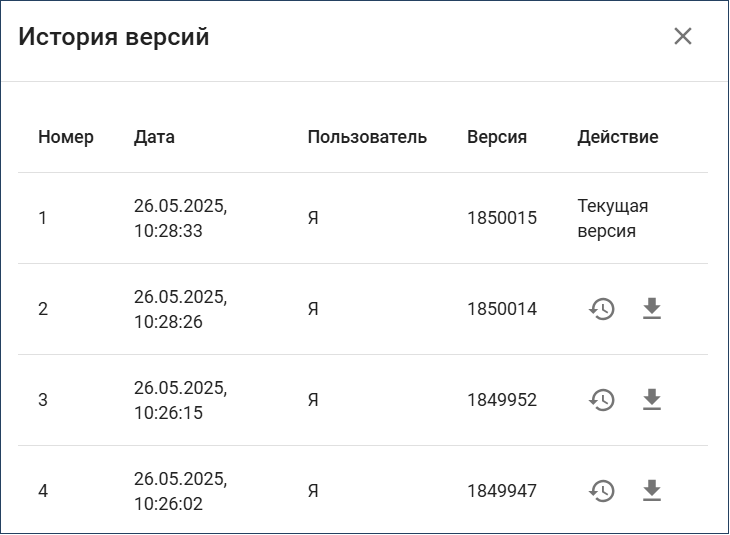Click the 1849947 version number text
730x535 pixels.
[502, 491]
